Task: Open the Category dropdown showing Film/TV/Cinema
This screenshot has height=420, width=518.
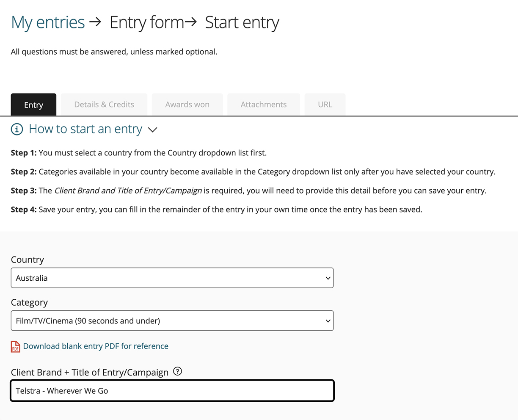Action: tap(172, 321)
